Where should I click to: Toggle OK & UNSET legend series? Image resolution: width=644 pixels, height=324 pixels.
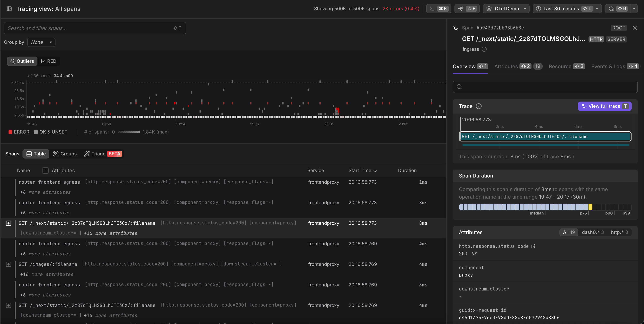click(x=51, y=132)
